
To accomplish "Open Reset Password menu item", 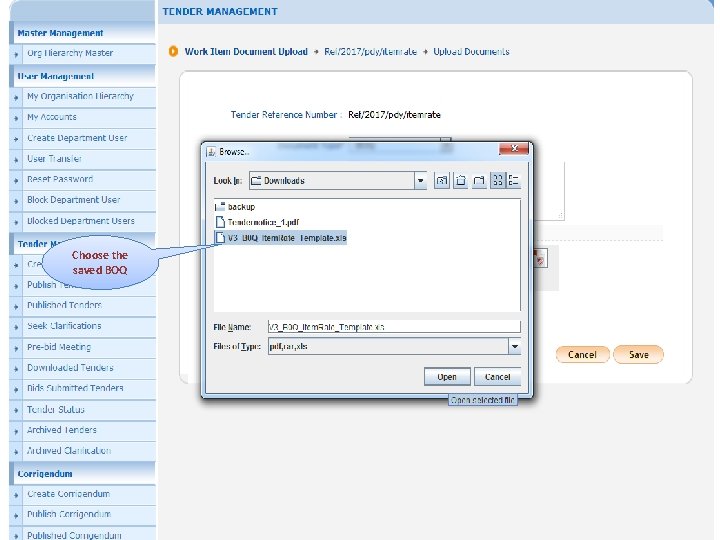I will pyautogui.click(x=60, y=179).
